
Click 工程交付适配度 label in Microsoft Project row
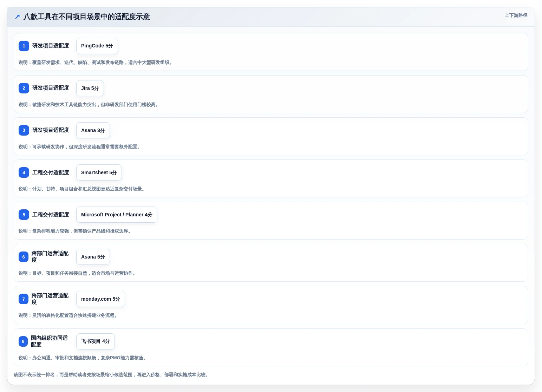[x=51, y=215]
